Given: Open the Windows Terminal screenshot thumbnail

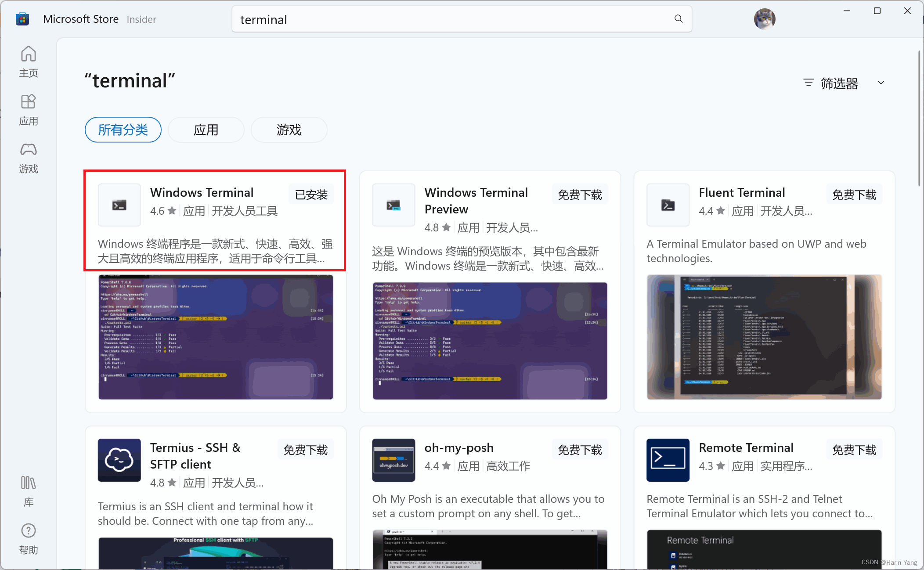Looking at the screenshot, I should [x=216, y=337].
